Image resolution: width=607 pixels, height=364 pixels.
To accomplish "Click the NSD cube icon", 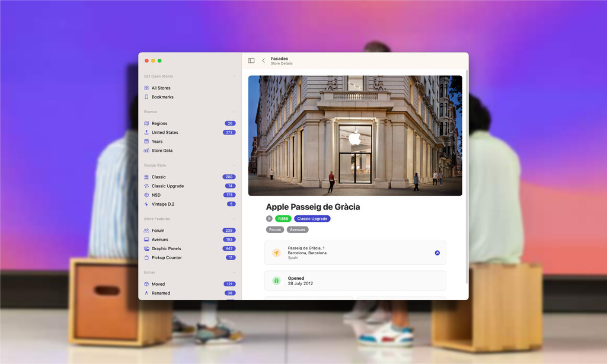I will click(146, 195).
